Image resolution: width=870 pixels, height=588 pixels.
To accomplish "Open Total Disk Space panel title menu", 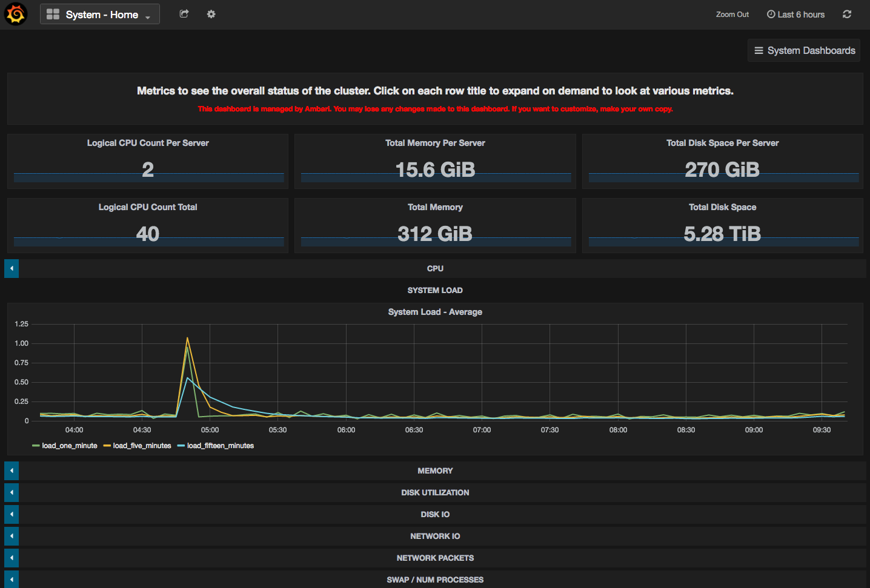I will click(x=722, y=207).
